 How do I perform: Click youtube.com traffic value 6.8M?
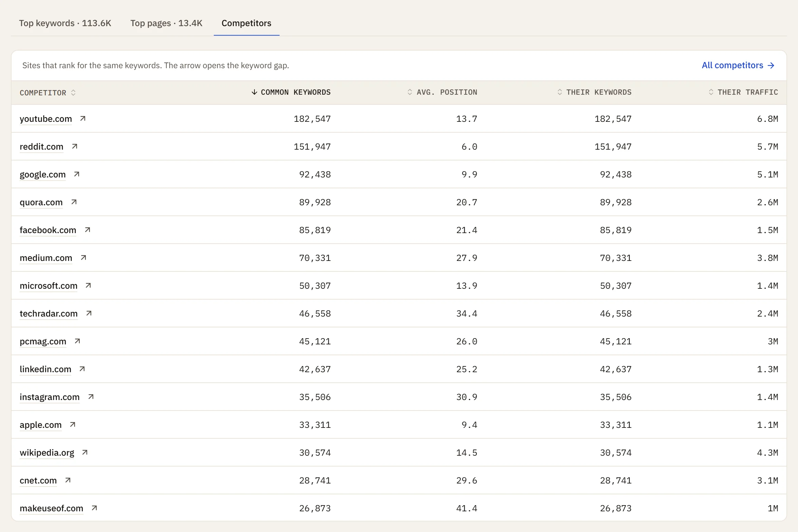click(x=767, y=119)
